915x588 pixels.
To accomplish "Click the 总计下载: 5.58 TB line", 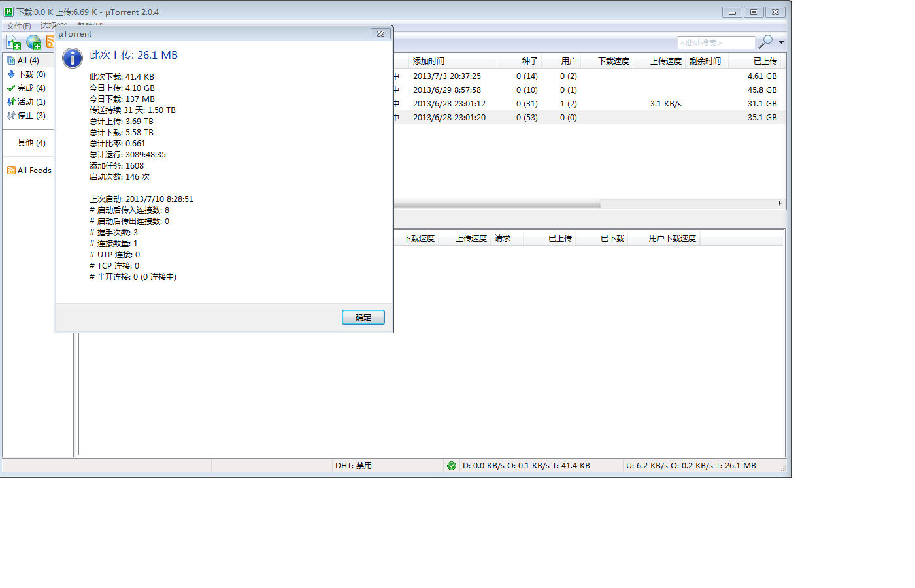I will point(122,133).
